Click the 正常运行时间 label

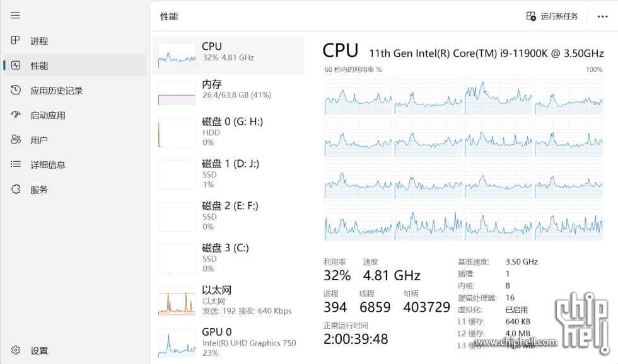point(346,326)
